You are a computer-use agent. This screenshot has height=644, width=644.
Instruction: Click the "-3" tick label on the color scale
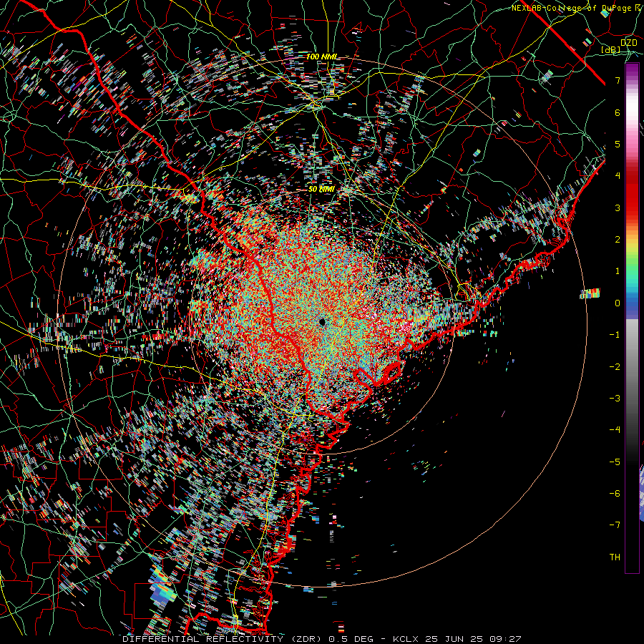tap(615, 399)
